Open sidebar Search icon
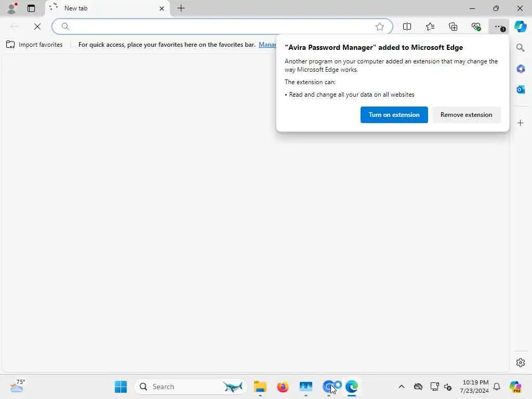Image resolution: width=532 pixels, height=399 pixels. coord(521,47)
